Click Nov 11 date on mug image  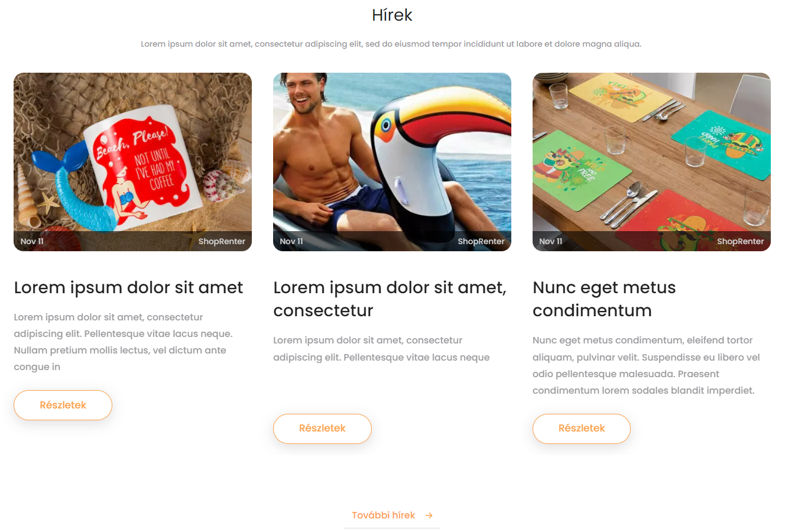(32, 241)
